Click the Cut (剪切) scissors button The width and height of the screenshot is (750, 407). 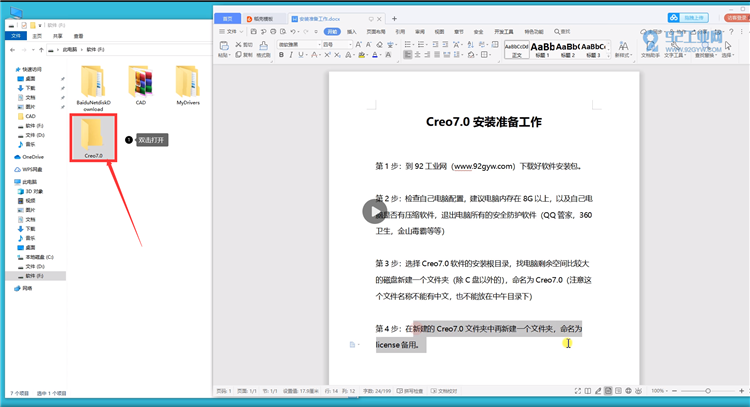pos(244,44)
